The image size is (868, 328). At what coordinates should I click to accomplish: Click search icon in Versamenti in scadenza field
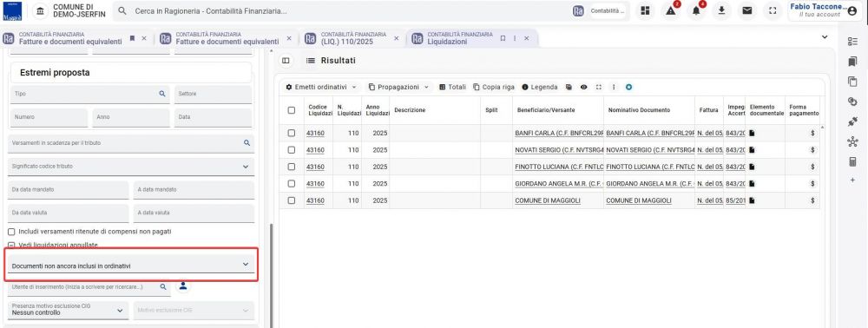pyautogui.click(x=247, y=142)
